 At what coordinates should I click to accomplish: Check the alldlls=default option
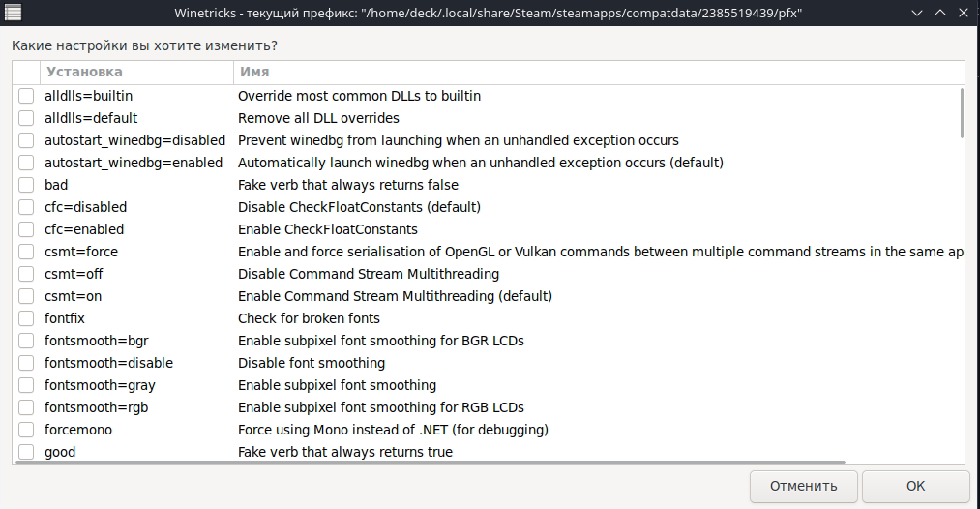pyautogui.click(x=26, y=118)
